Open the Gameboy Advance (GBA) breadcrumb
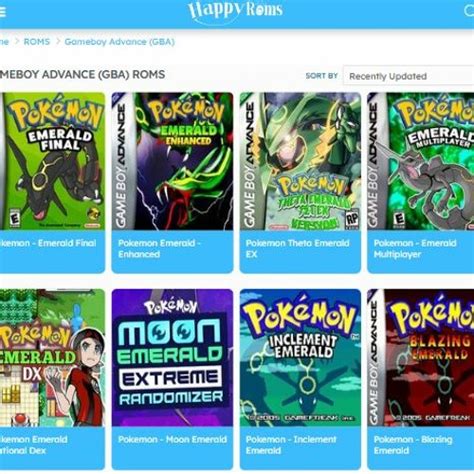The width and height of the screenshot is (474, 474). [x=120, y=42]
